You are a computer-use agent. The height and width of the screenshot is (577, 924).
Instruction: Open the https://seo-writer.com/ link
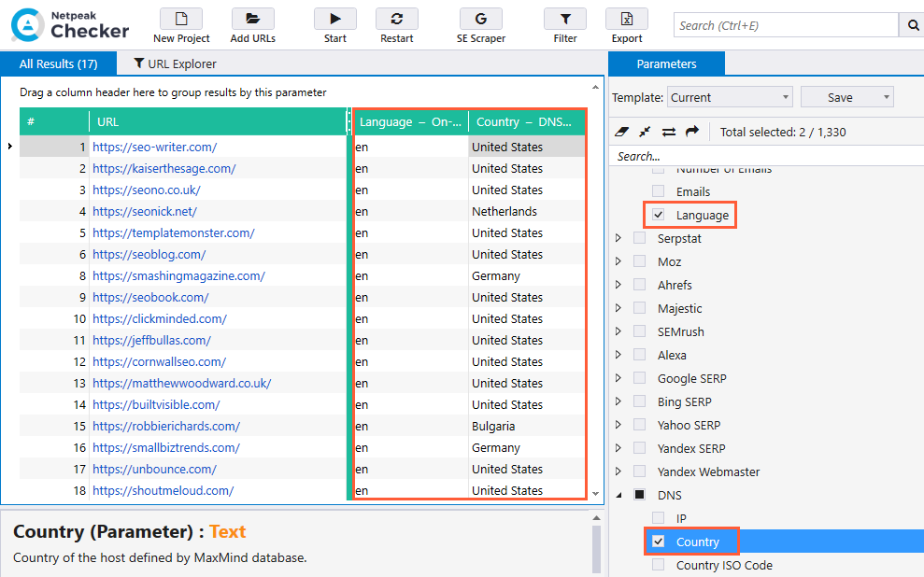[x=154, y=147]
